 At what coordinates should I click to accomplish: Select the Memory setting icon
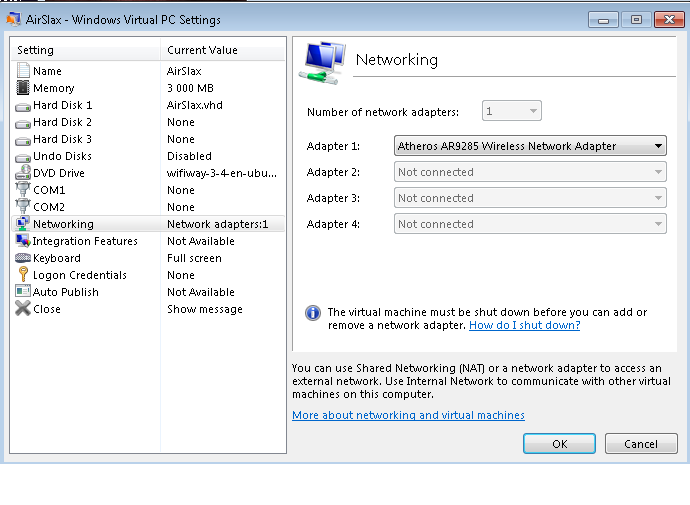pyautogui.click(x=23, y=88)
